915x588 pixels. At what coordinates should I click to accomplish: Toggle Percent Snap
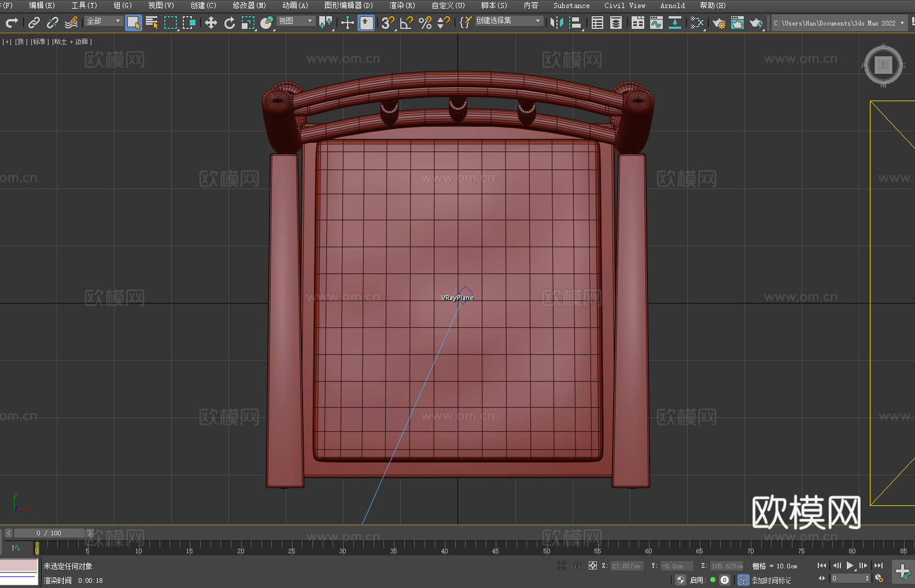(425, 23)
